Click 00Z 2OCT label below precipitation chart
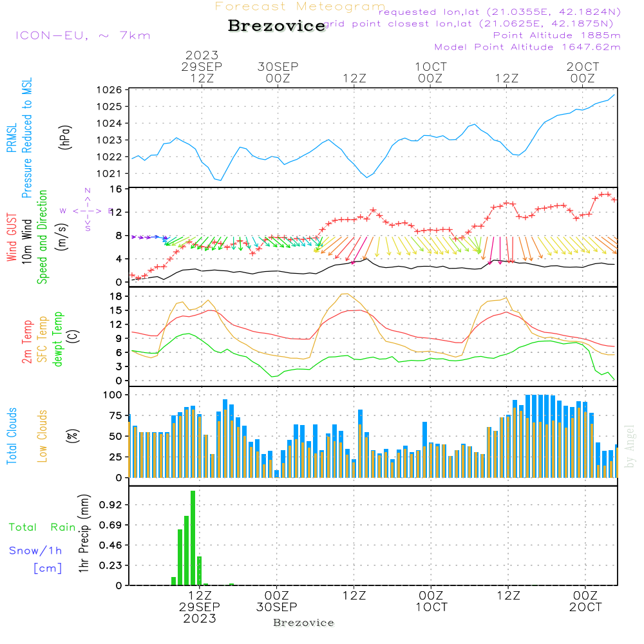Image resolution: width=644 pixels, height=644 pixels. click(x=585, y=601)
